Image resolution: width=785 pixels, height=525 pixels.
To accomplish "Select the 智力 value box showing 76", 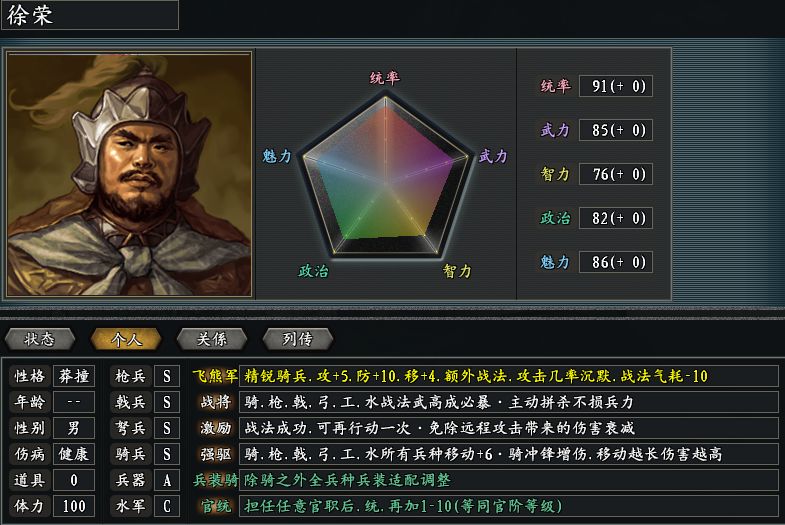I will pyautogui.click(x=615, y=174).
